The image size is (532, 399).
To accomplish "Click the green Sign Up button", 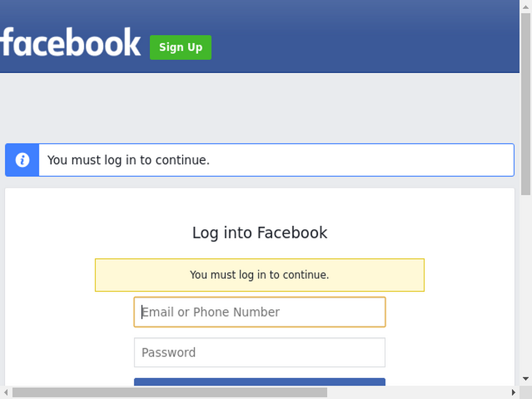I will [180, 47].
